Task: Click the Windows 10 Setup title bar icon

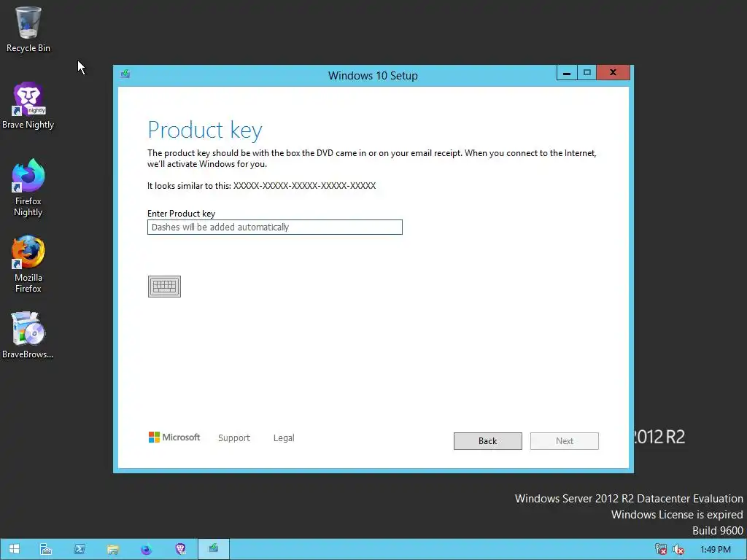Action: (x=125, y=74)
